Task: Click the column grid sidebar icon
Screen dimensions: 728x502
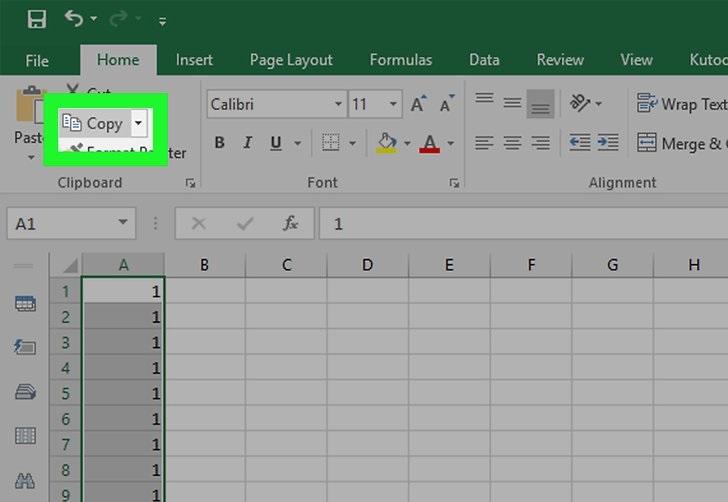Action: coord(25,436)
